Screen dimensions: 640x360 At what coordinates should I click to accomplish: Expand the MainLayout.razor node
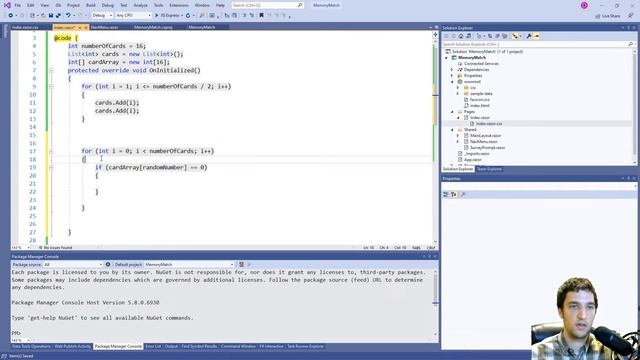click(x=458, y=136)
